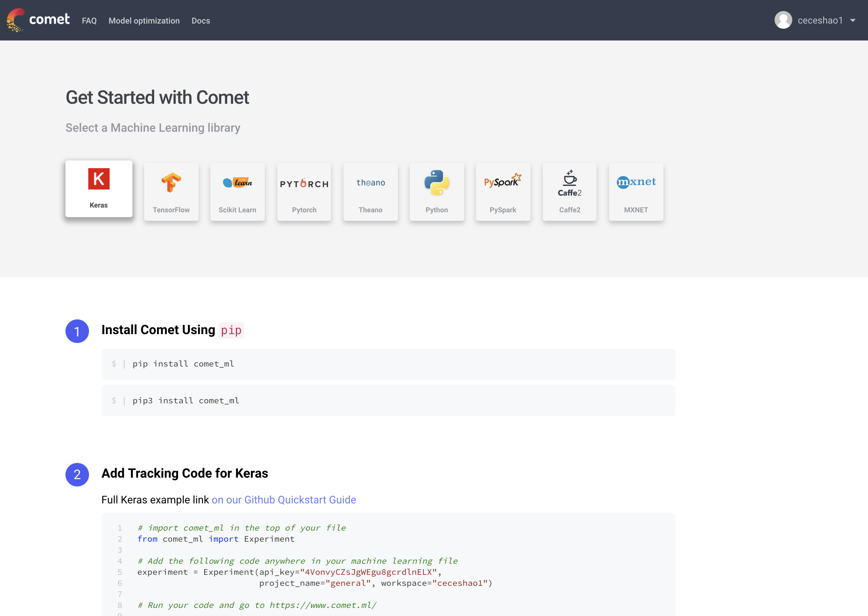Viewport: 868px width, 616px height.
Task: Select the MXNET library card
Action: pos(636,192)
